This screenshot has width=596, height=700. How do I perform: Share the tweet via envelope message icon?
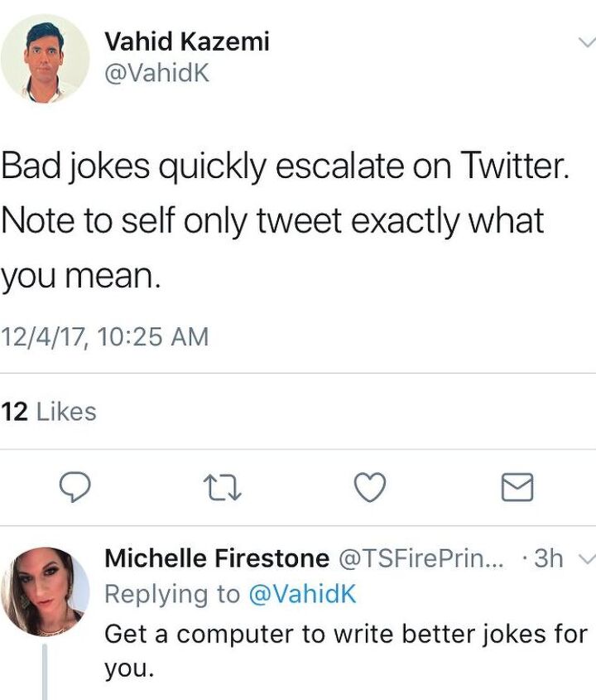[518, 488]
